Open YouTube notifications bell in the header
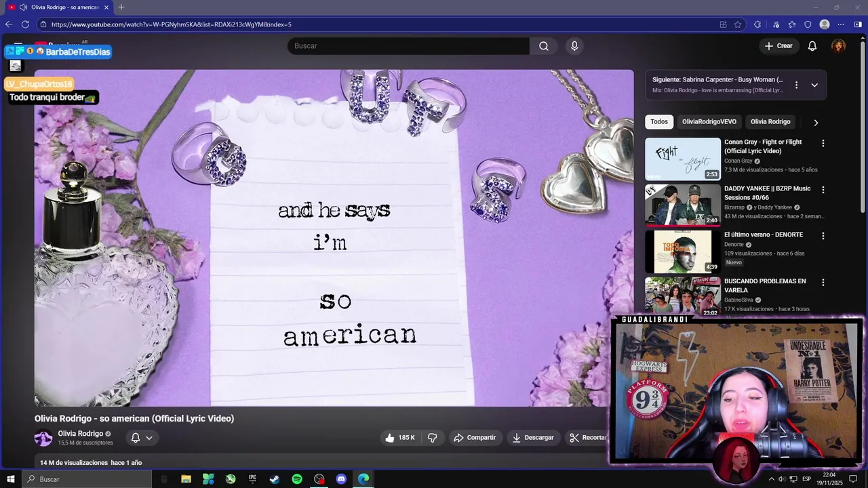Image resolution: width=868 pixels, height=488 pixels. click(812, 46)
